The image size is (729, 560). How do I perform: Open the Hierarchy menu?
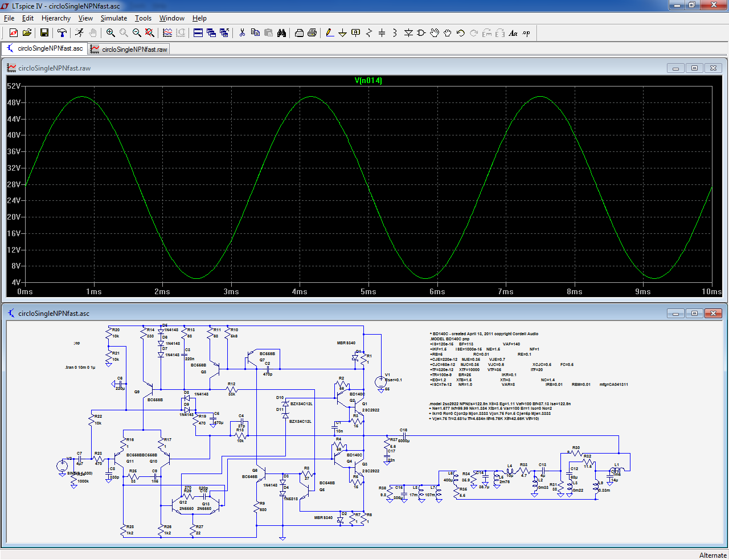56,18
